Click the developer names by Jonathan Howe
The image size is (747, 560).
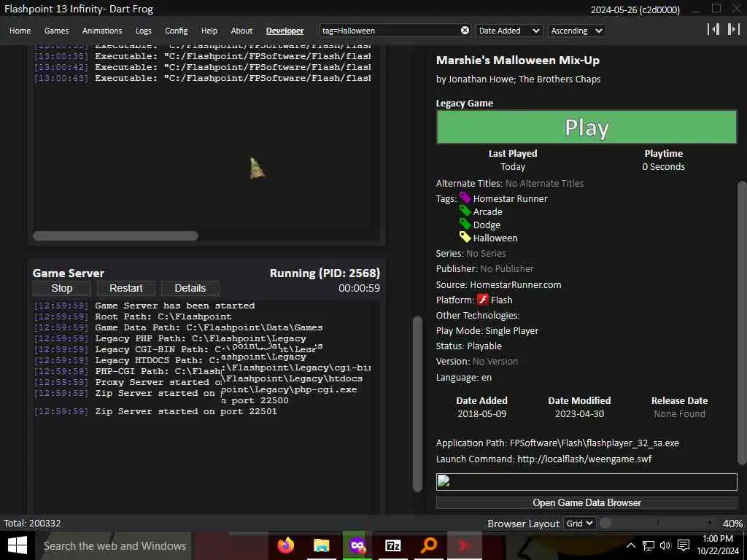pyautogui.click(x=519, y=79)
